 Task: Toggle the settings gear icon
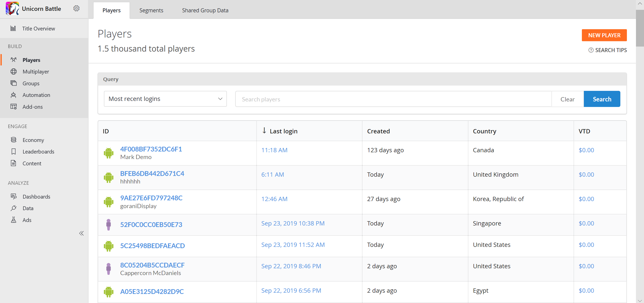coord(76,8)
